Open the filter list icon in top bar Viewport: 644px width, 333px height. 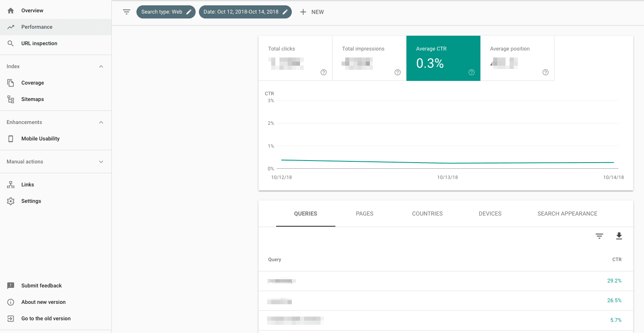[127, 12]
